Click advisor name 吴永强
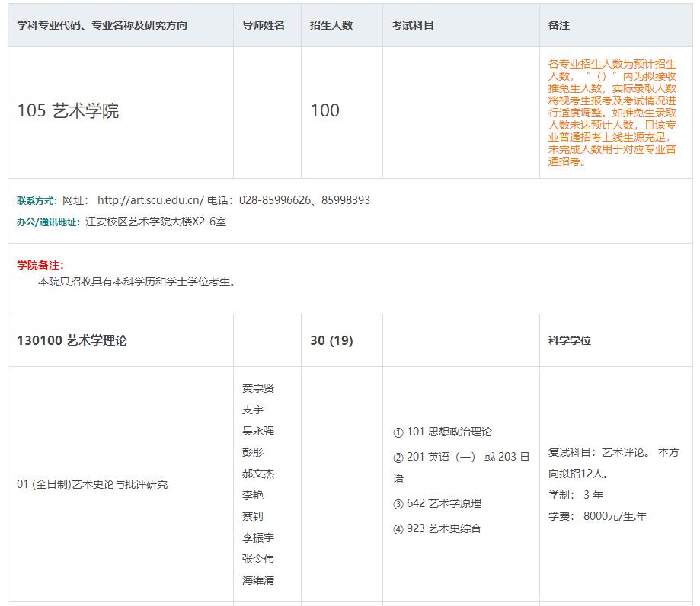Image resolution: width=700 pixels, height=606 pixels. [258, 431]
